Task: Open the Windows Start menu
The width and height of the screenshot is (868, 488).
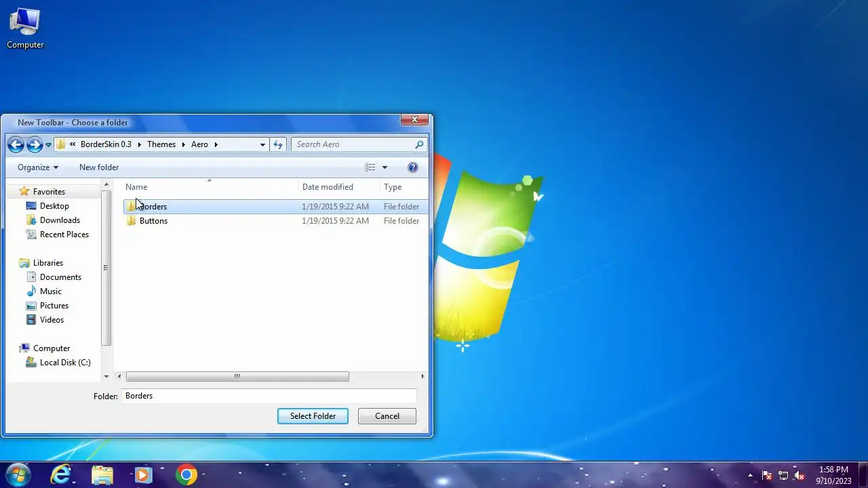Action: pos(18,474)
